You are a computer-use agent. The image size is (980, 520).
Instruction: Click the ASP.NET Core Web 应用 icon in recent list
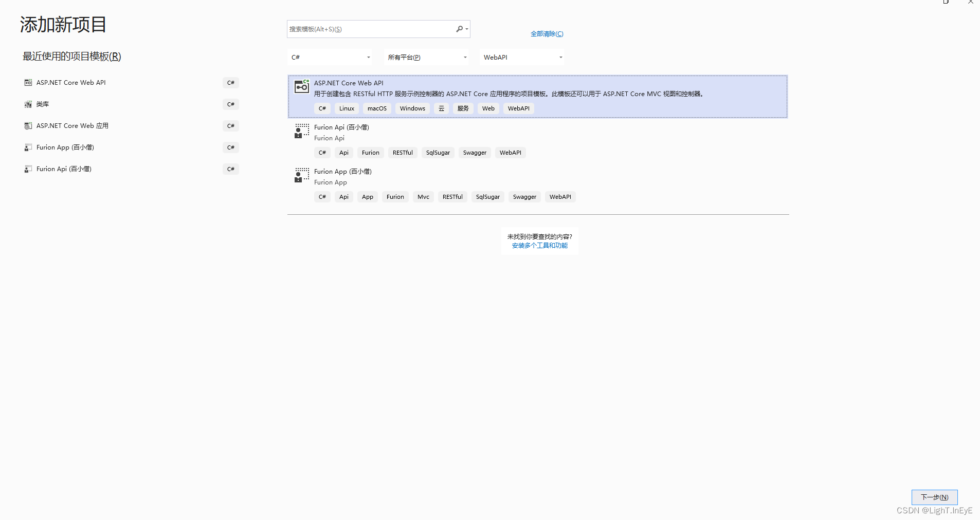click(28, 126)
